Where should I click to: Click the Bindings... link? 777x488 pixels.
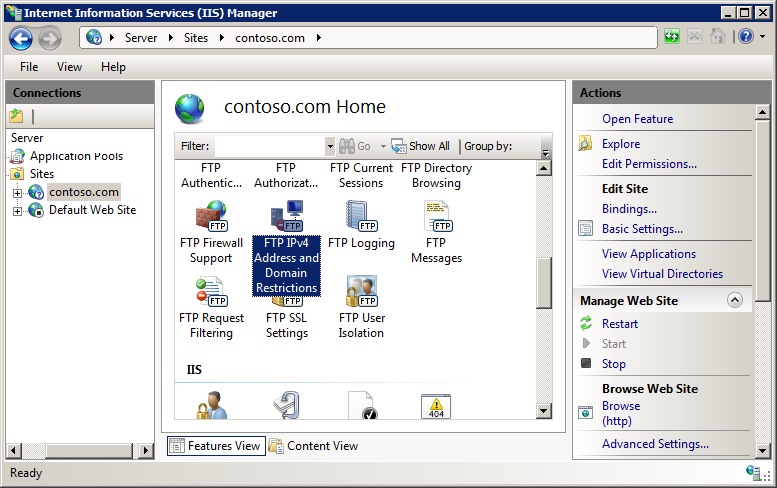pos(629,209)
